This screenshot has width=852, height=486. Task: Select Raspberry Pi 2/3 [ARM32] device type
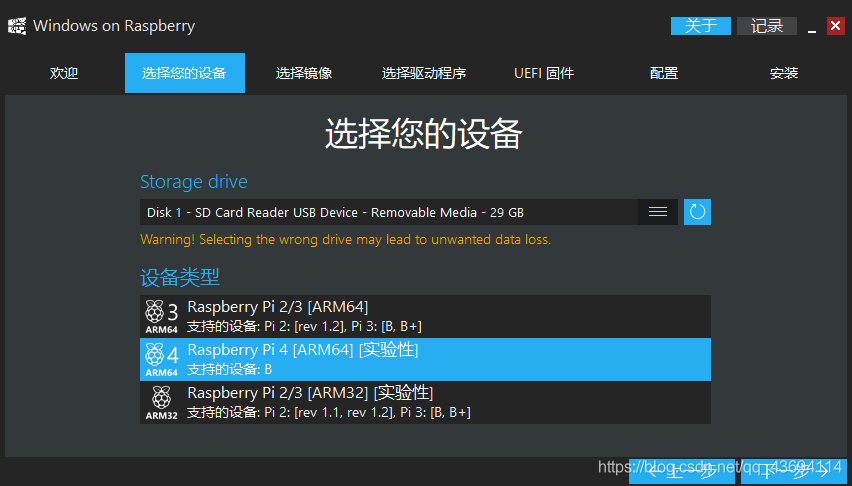pyautogui.click(x=425, y=402)
